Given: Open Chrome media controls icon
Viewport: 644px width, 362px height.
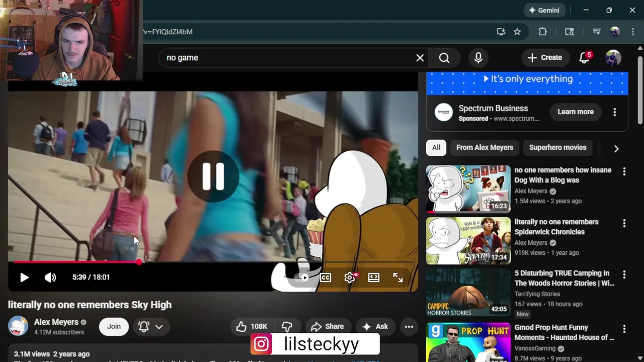Looking at the screenshot, I should coord(597,32).
